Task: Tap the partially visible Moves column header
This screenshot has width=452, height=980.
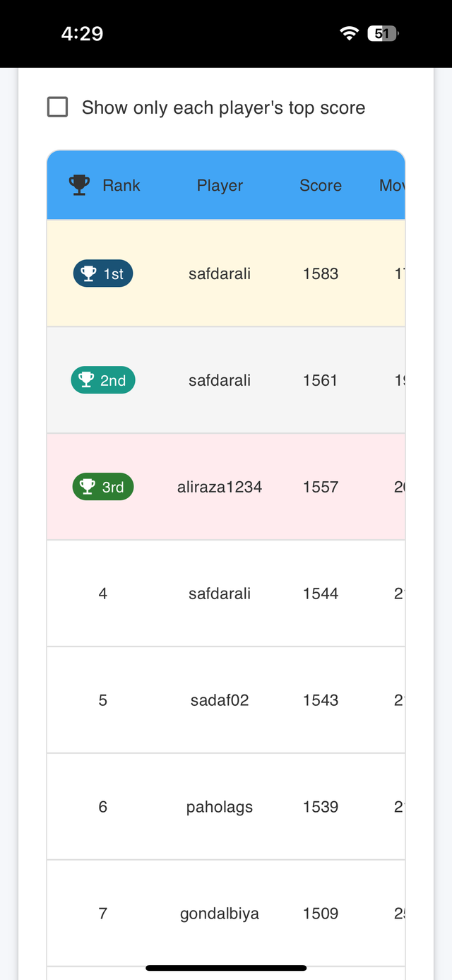Action: pyautogui.click(x=392, y=186)
